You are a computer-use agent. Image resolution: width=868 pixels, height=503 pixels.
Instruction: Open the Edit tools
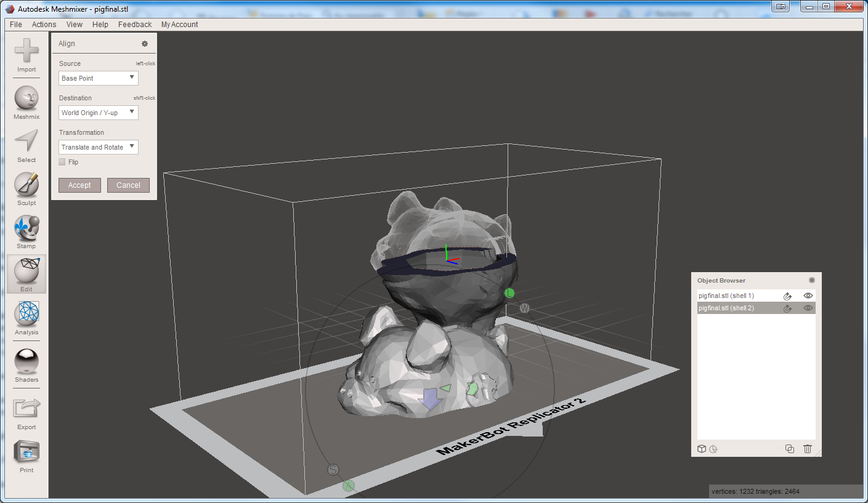[26, 275]
